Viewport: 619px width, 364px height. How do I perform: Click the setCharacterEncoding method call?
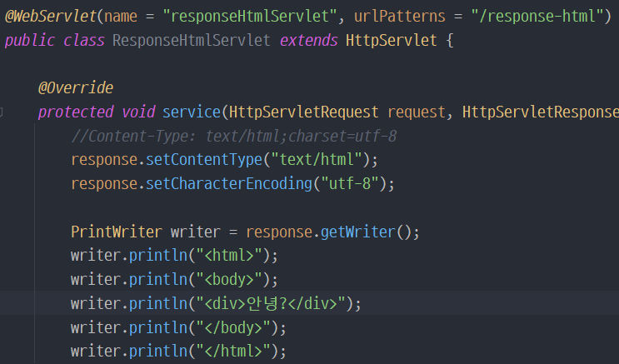[229, 184]
